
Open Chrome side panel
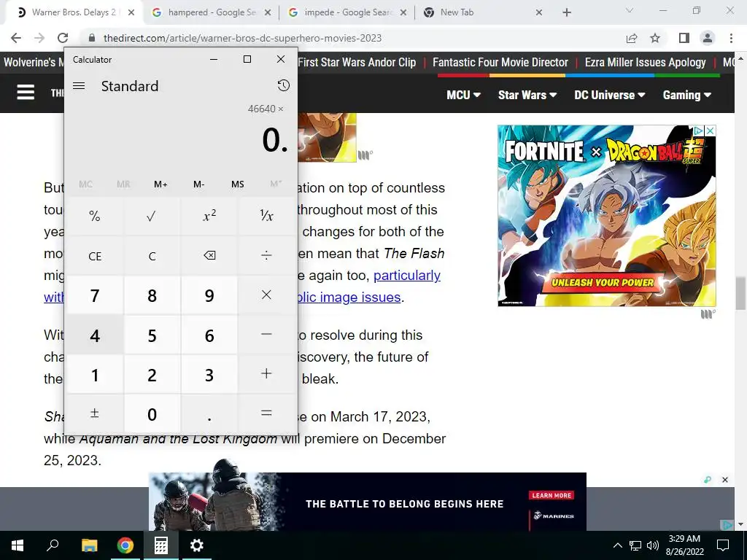click(x=684, y=38)
